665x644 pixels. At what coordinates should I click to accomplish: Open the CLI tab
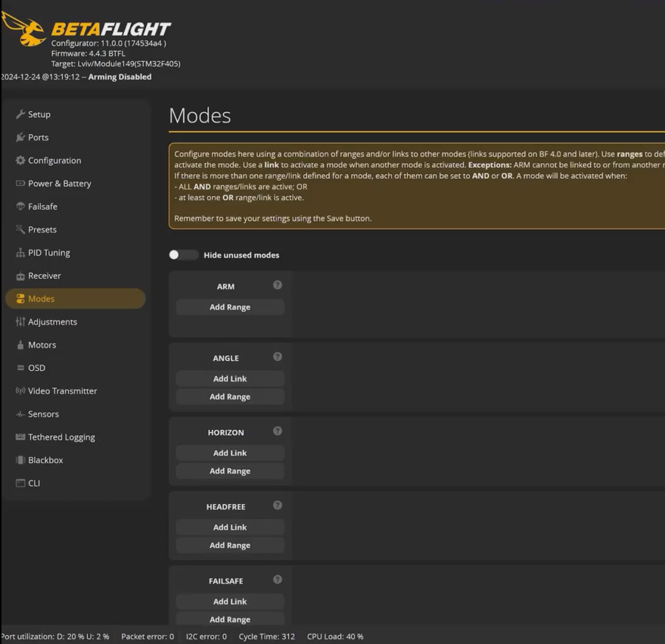point(34,483)
